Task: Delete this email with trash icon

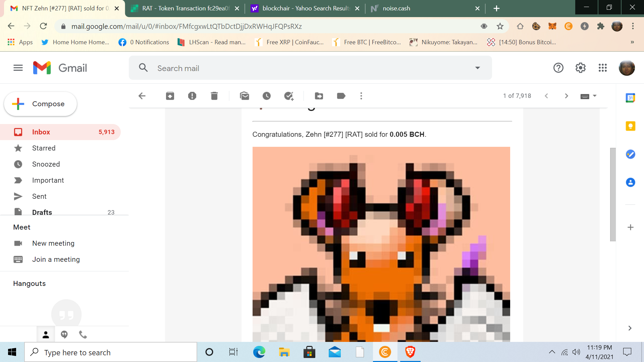Action: click(x=214, y=96)
